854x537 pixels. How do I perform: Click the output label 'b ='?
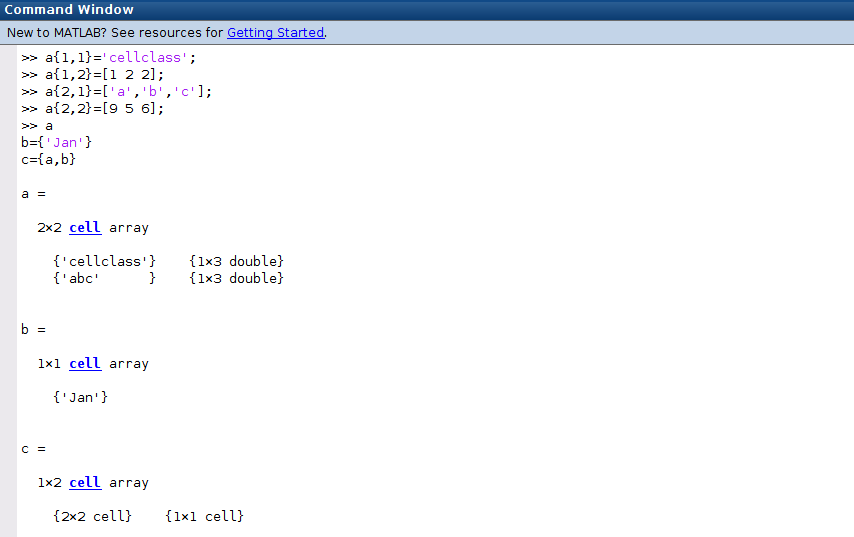34,329
